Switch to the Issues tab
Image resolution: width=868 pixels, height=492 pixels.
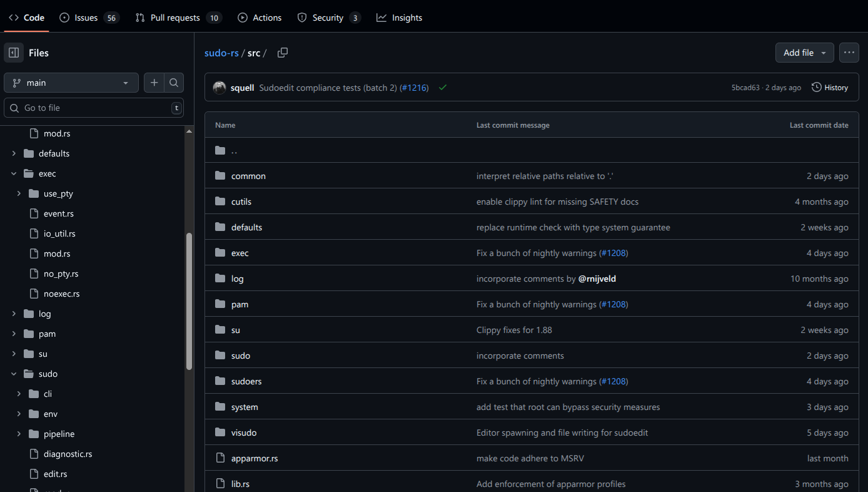89,18
